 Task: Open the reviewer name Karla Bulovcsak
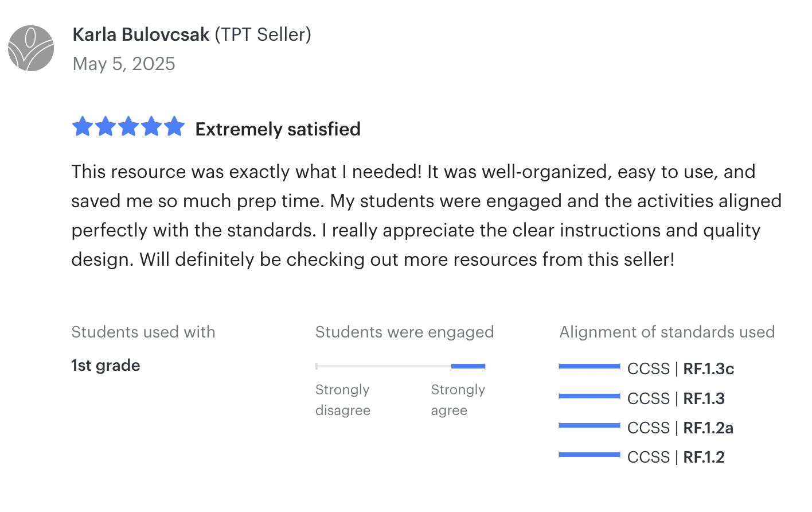pos(141,34)
